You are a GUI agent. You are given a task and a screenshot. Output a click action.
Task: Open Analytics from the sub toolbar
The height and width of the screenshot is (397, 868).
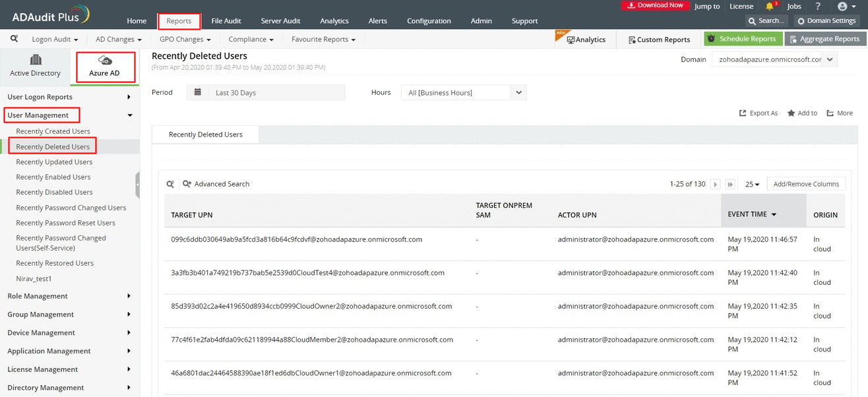point(586,40)
